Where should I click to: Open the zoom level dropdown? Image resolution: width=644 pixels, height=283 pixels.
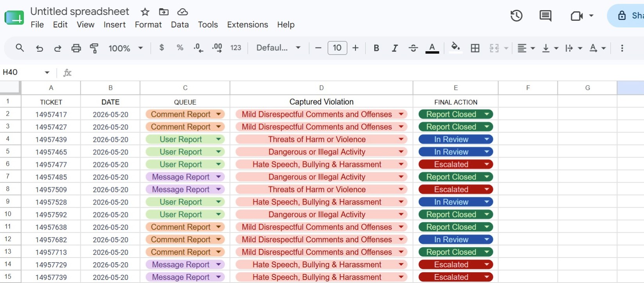click(x=126, y=48)
